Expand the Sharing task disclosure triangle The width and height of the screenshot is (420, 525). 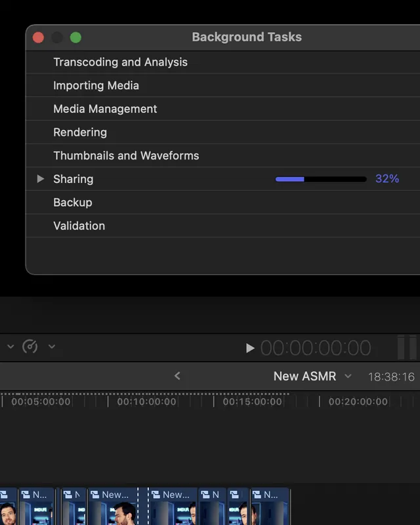click(x=41, y=178)
